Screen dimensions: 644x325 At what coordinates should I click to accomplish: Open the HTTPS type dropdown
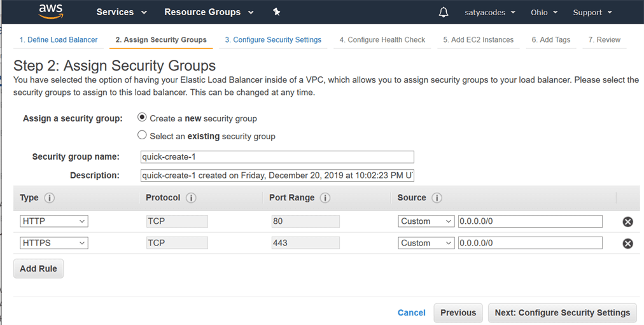[54, 243]
